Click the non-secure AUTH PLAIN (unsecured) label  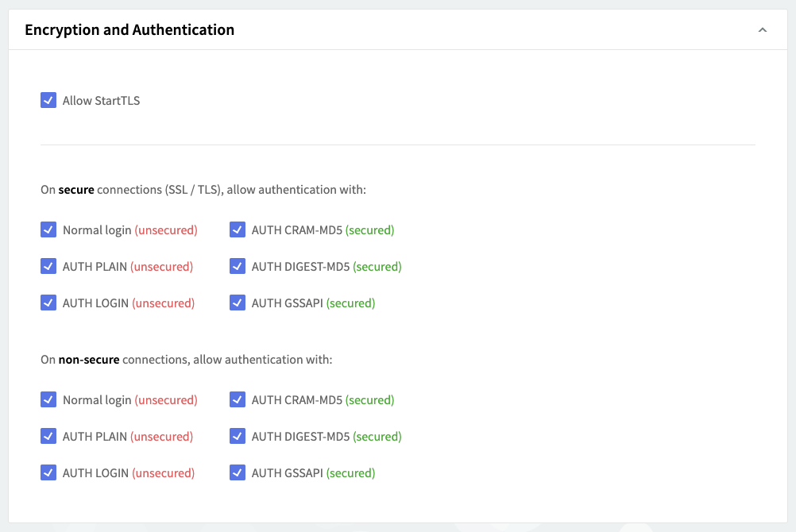(x=127, y=437)
